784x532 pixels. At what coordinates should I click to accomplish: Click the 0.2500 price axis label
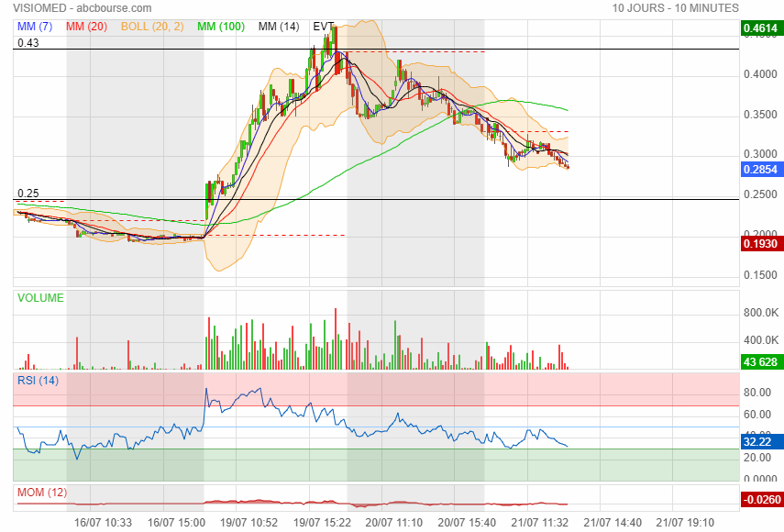760,194
